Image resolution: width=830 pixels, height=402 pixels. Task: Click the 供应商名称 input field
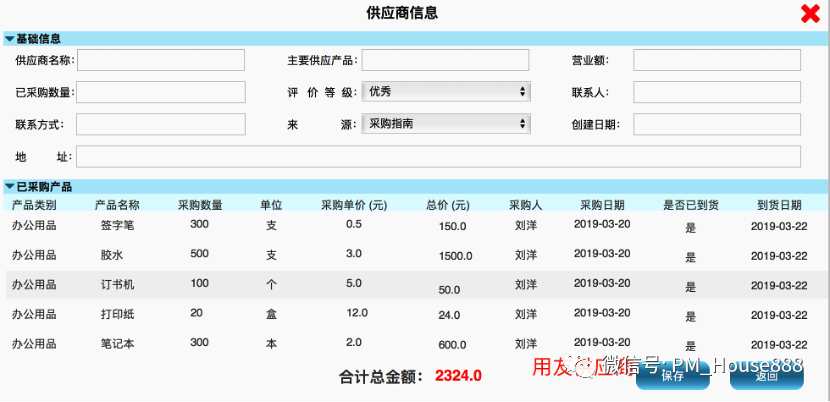pyautogui.click(x=161, y=60)
